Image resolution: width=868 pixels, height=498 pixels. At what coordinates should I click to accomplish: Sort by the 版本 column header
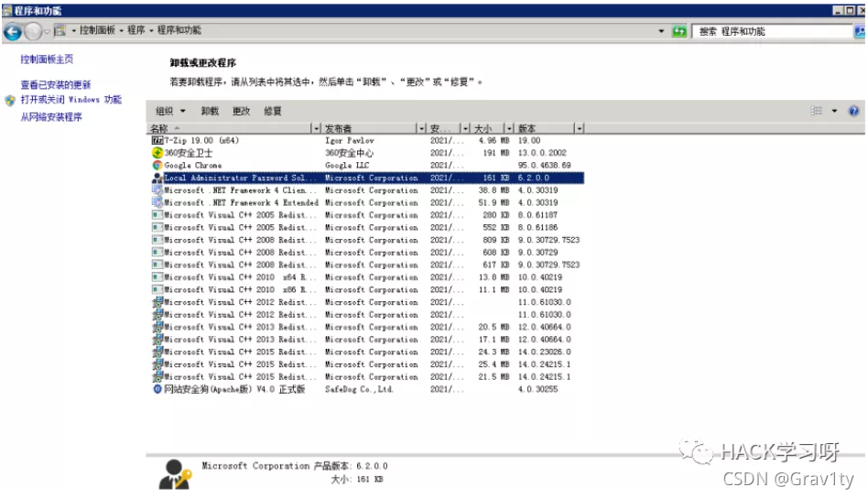[x=544, y=128]
